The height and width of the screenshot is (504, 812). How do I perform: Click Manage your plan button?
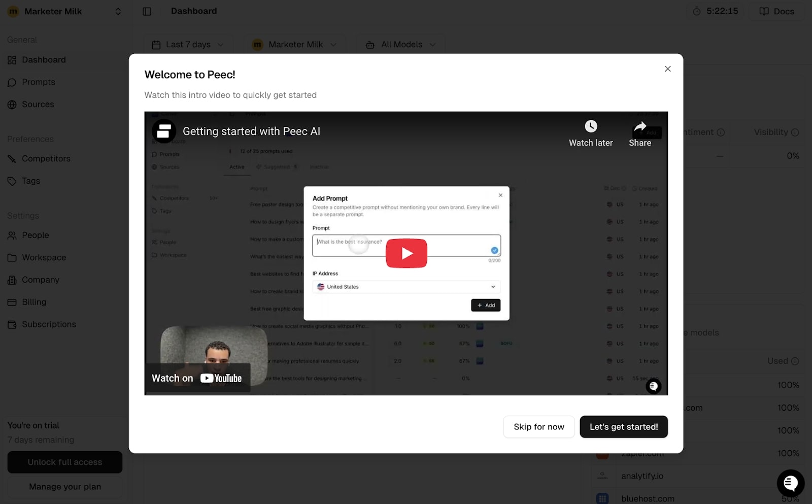(x=65, y=487)
